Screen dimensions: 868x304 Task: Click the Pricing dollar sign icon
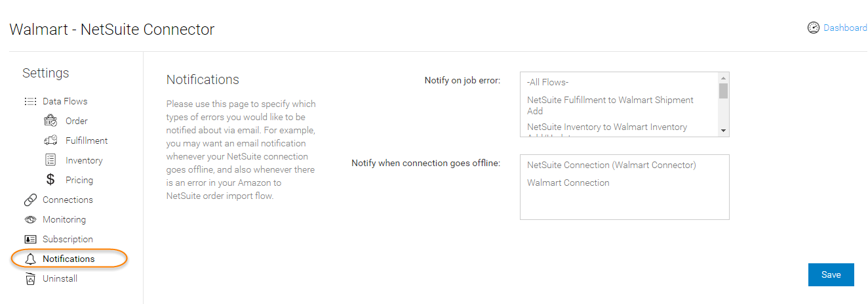(50, 180)
